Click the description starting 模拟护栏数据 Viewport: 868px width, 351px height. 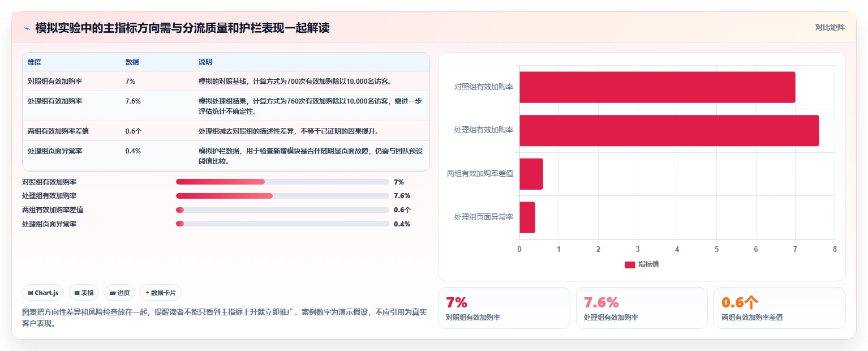(x=311, y=156)
